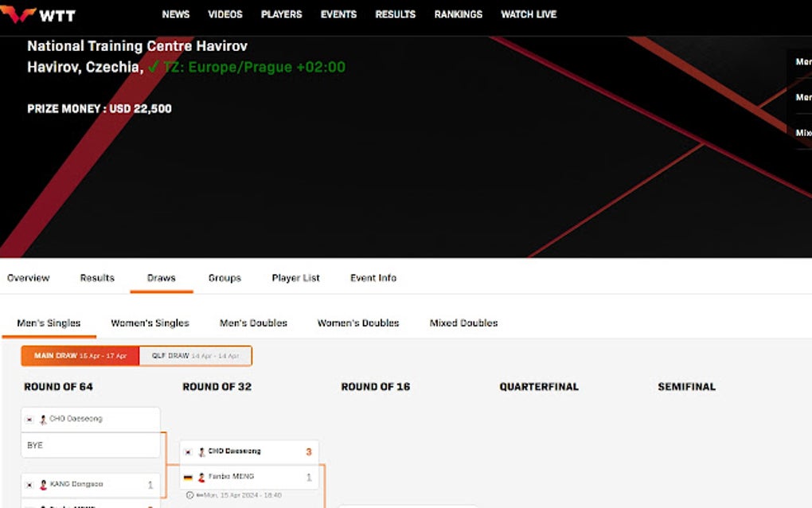Viewport: 812px width, 508px height.
Task: Click match time Mon, 15 Apr 2024 - 18:40
Action: pyautogui.click(x=243, y=495)
